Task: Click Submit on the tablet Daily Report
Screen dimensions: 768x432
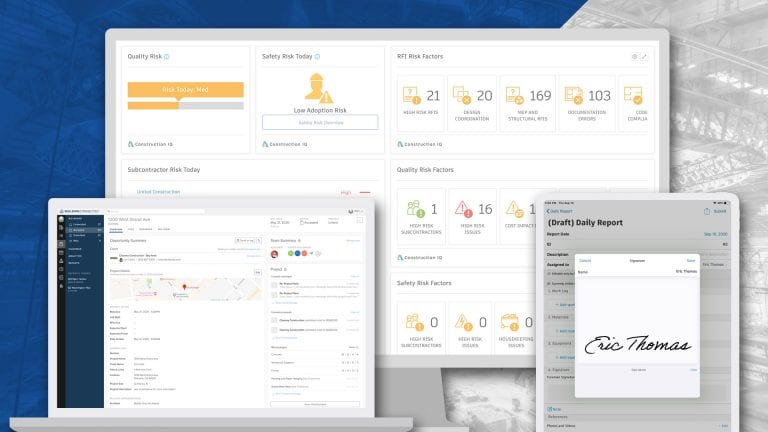Action: pos(720,212)
